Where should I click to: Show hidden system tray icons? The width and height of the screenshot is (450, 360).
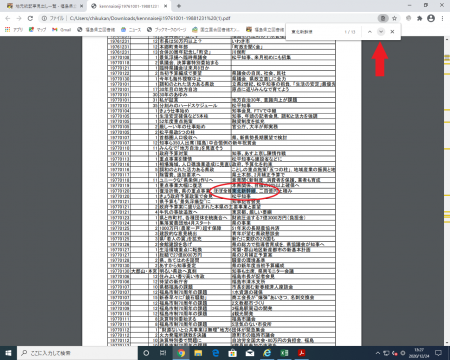378,353
